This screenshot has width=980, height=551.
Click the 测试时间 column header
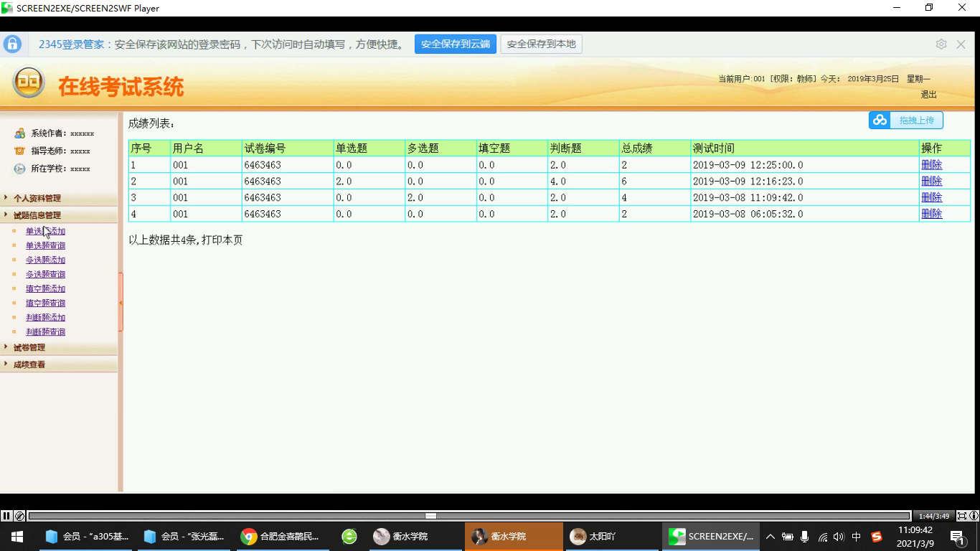805,149
